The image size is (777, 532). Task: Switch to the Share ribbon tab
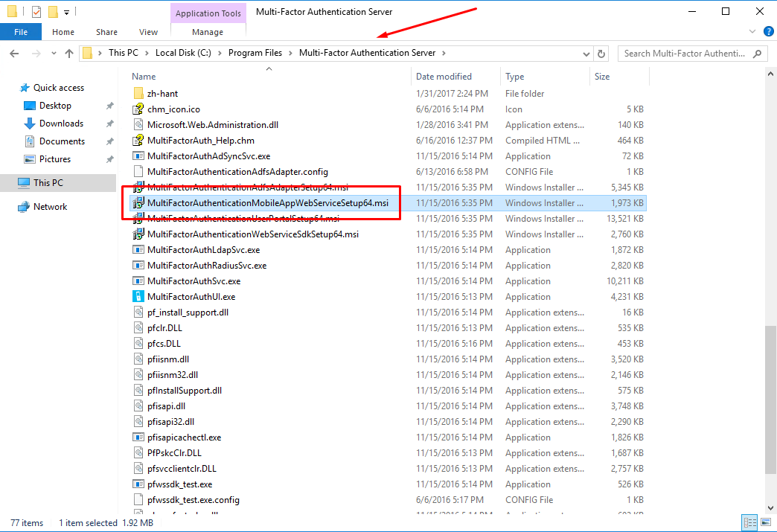click(x=106, y=32)
